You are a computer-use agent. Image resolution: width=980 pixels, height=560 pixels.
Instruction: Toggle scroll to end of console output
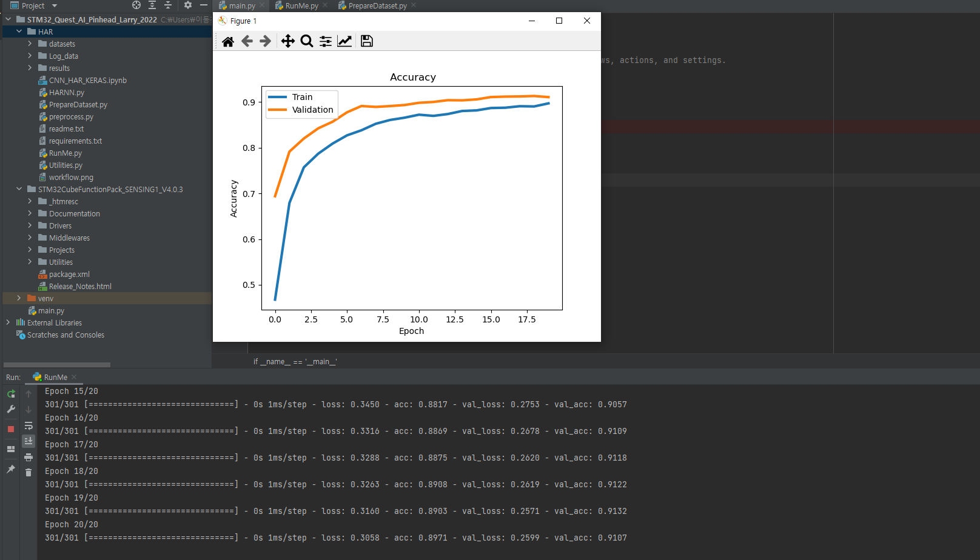tap(29, 441)
